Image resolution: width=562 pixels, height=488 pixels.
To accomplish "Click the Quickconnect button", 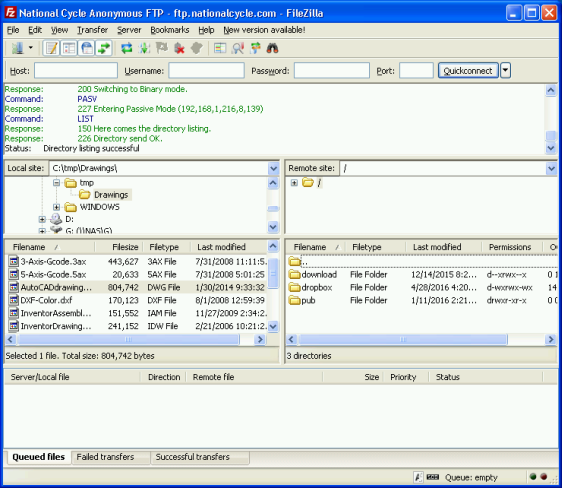I will coord(468,71).
